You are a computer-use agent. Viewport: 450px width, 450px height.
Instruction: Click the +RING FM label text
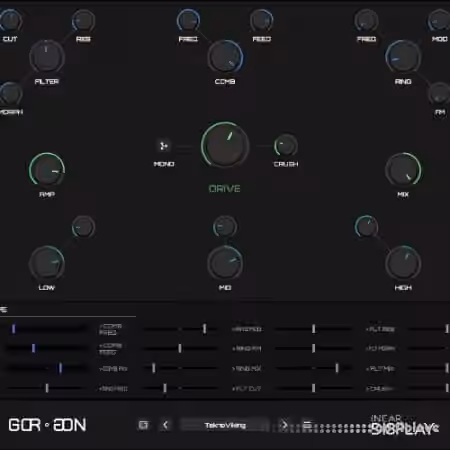point(246,349)
